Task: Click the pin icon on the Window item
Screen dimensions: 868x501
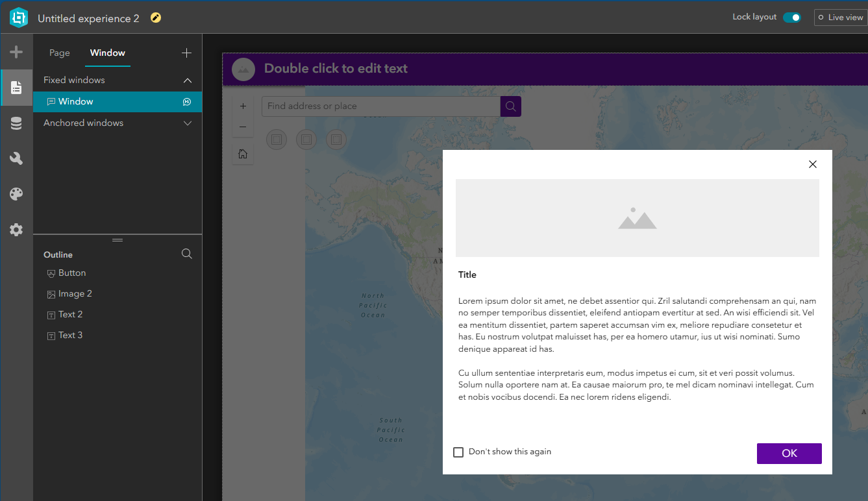Action: tap(187, 101)
